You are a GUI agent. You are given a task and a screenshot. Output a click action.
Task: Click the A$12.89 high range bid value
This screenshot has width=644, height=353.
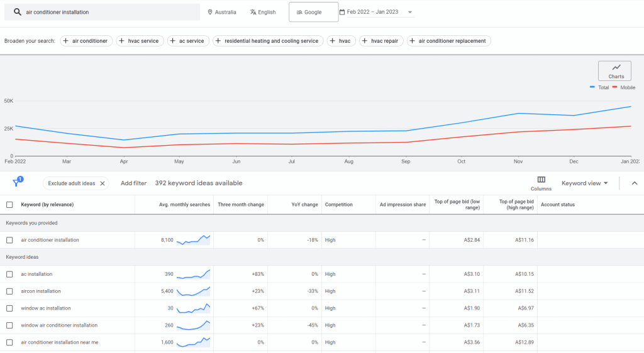tap(525, 342)
